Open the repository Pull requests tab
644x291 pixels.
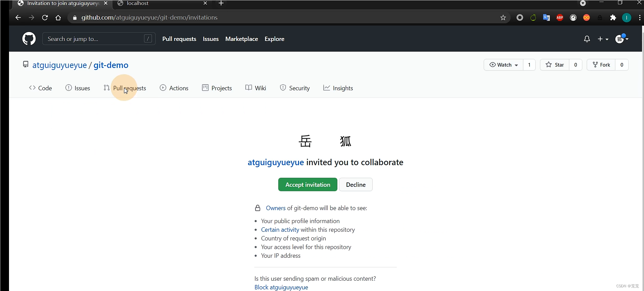[125, 88]
